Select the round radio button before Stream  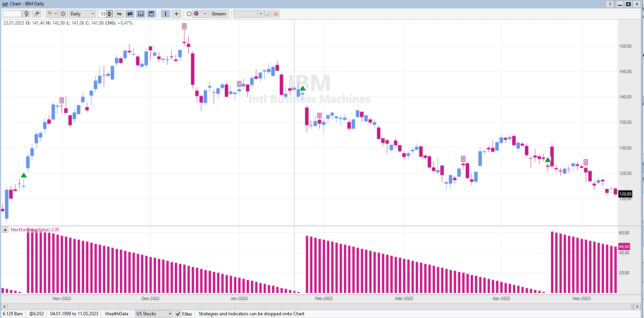coord(189,14)
